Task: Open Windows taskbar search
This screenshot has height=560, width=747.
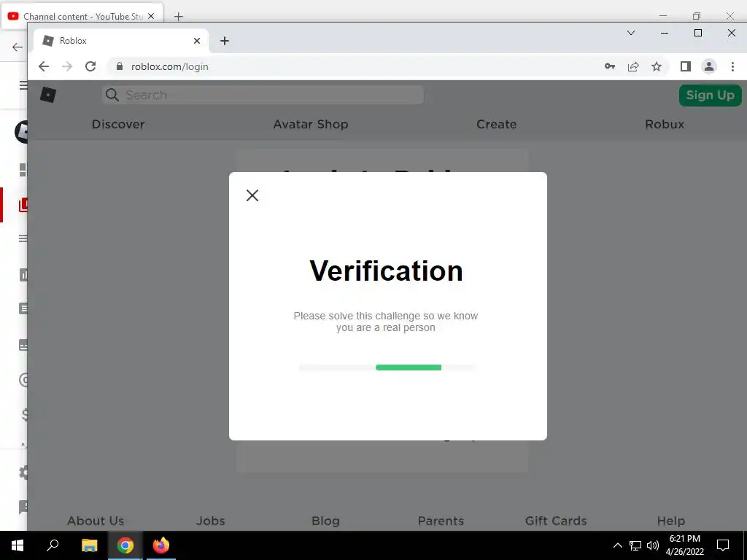Action: coord(53,545)
